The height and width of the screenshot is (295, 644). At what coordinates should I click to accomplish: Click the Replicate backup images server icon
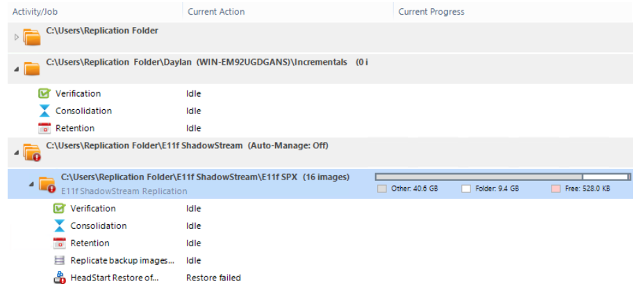point(59,260)
